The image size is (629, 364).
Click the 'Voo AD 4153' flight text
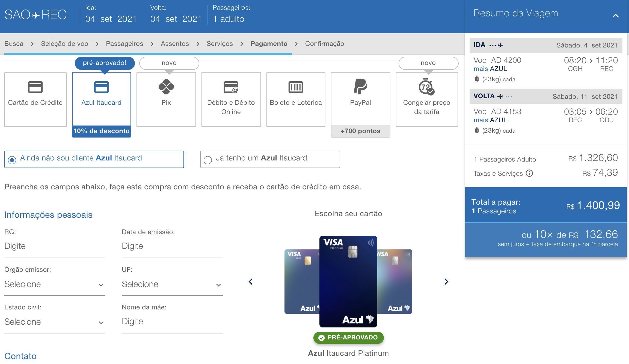(497, 112)
